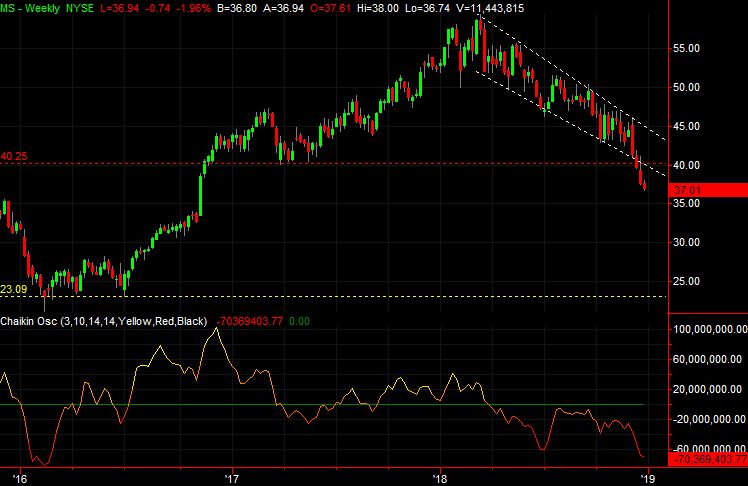Click the 50.00 price axis label

686,87
